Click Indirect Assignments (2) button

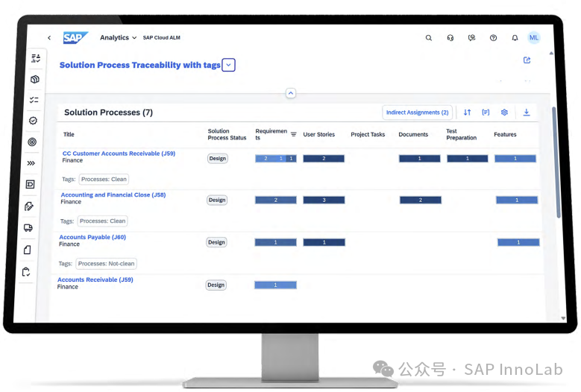tap(417, 113)
